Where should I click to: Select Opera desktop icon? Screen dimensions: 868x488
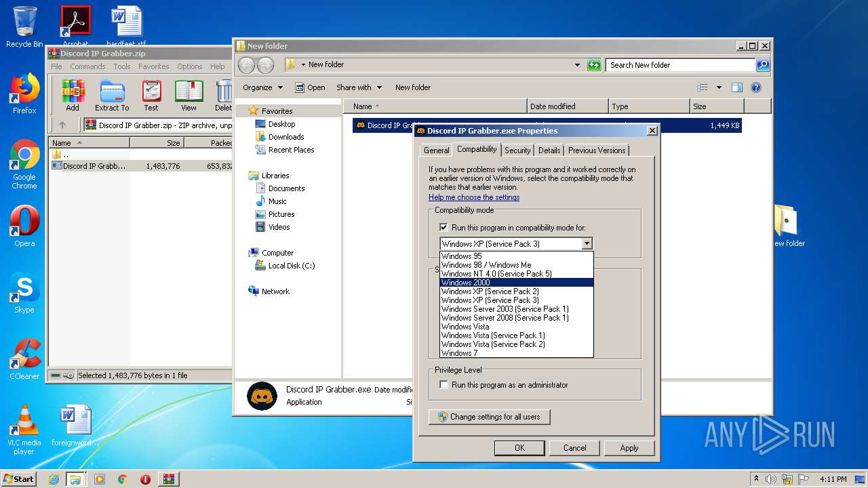click(x=24, y=227)
